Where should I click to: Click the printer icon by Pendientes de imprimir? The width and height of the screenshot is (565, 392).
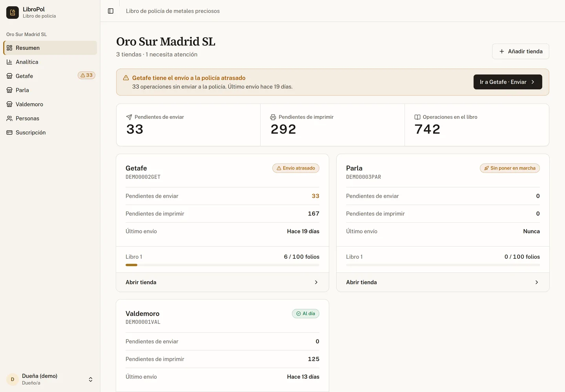(273, 117)
